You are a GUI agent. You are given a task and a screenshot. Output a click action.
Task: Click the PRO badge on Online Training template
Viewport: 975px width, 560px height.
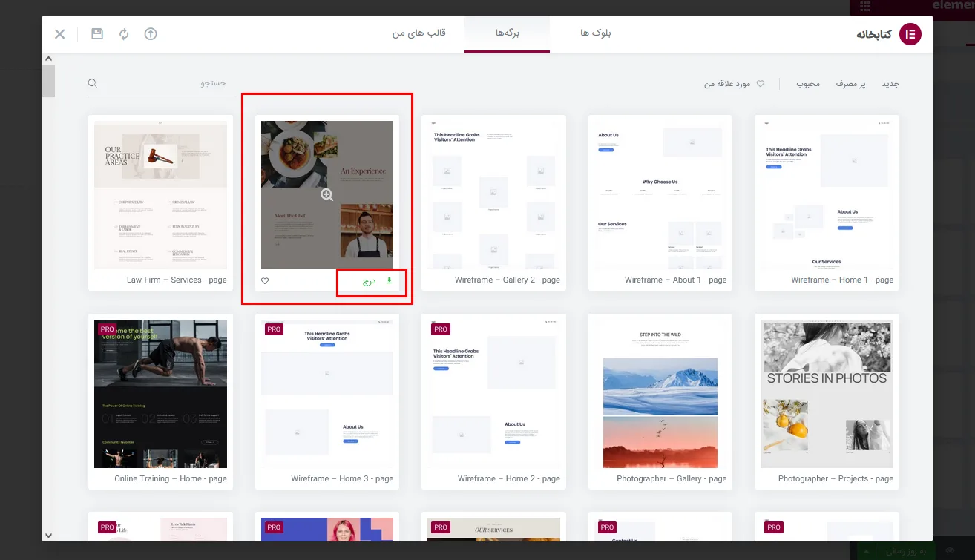coord(108,329)
